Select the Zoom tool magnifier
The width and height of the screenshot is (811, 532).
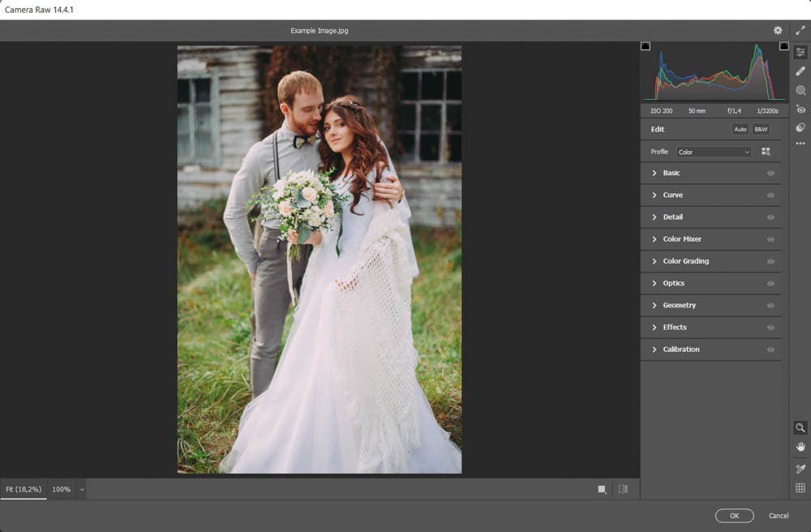(x=800, y=427)
